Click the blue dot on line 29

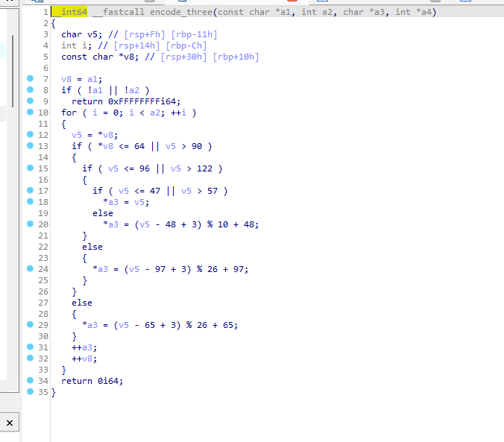click(x=30, y=324)
